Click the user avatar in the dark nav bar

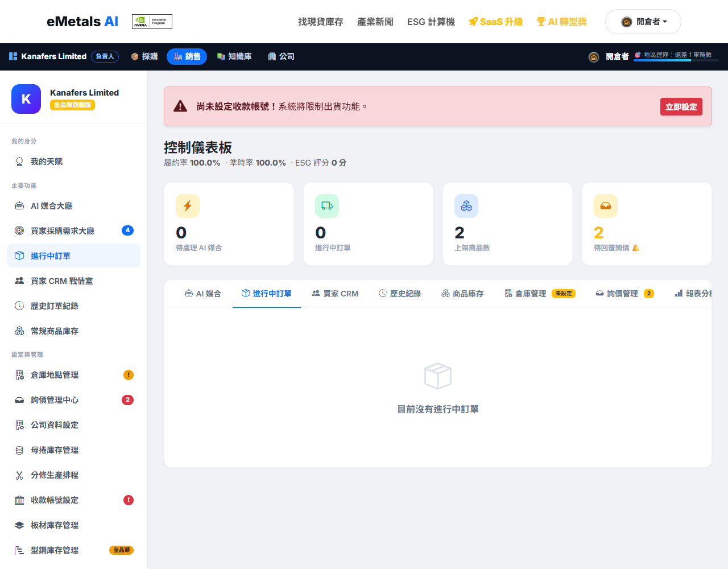pos(594,57)
